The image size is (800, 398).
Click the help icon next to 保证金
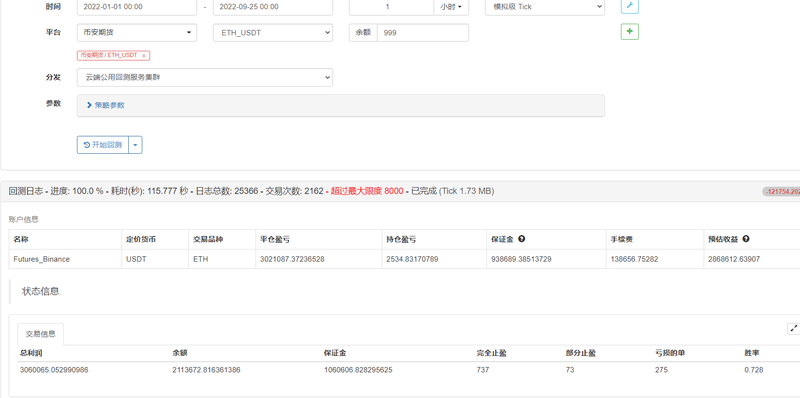pyautogui.click(x=521, y=238)
